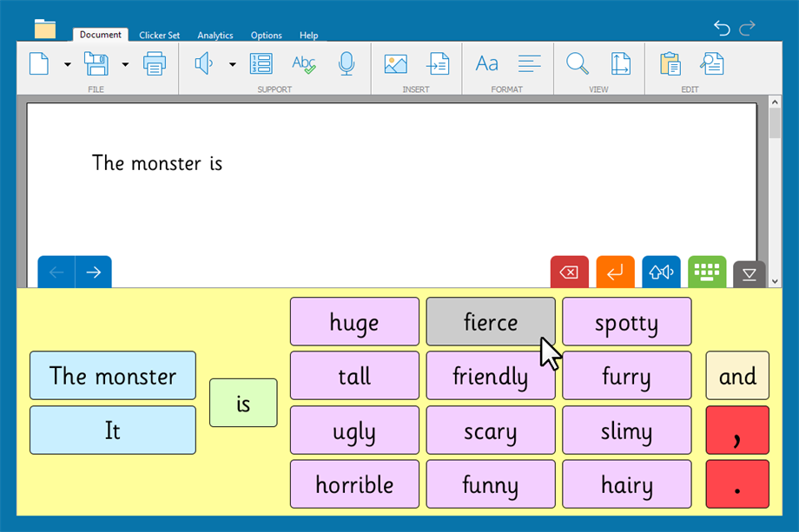Collapse the word grid using the gray chevron

click(x=749, y=272)
